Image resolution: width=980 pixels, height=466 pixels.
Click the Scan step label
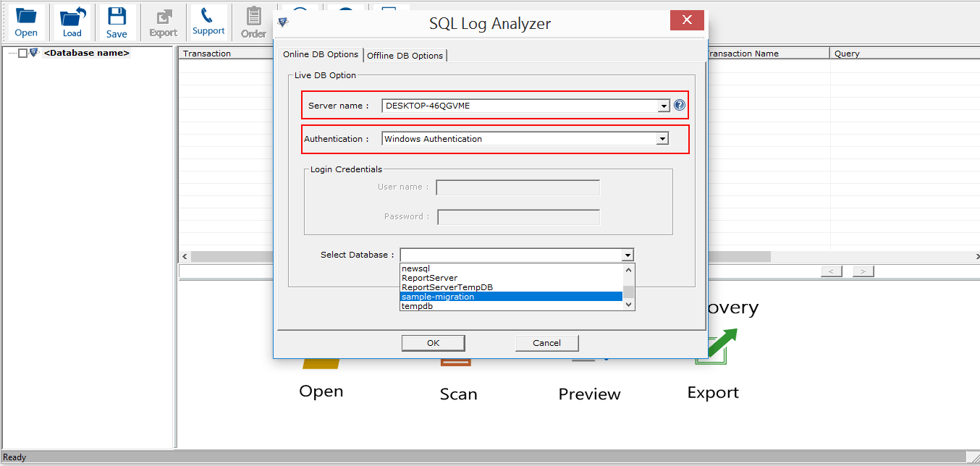pos(459,394)
